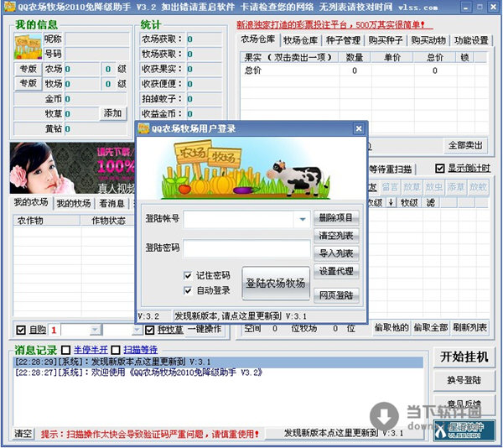Open the 功能设置 tab
Viewport: 503px width, 448px height.
pyautogui.click(x=471, y=40)
